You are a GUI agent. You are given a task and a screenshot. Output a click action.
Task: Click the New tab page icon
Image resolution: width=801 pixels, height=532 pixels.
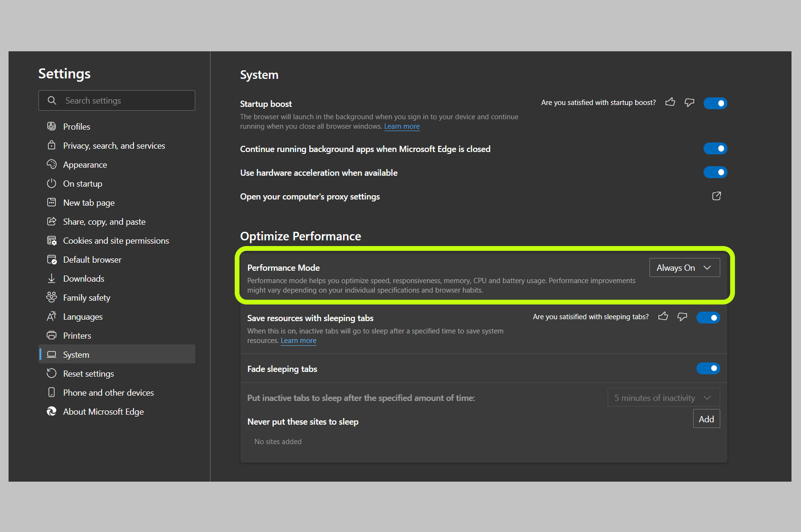click(51, 202)
